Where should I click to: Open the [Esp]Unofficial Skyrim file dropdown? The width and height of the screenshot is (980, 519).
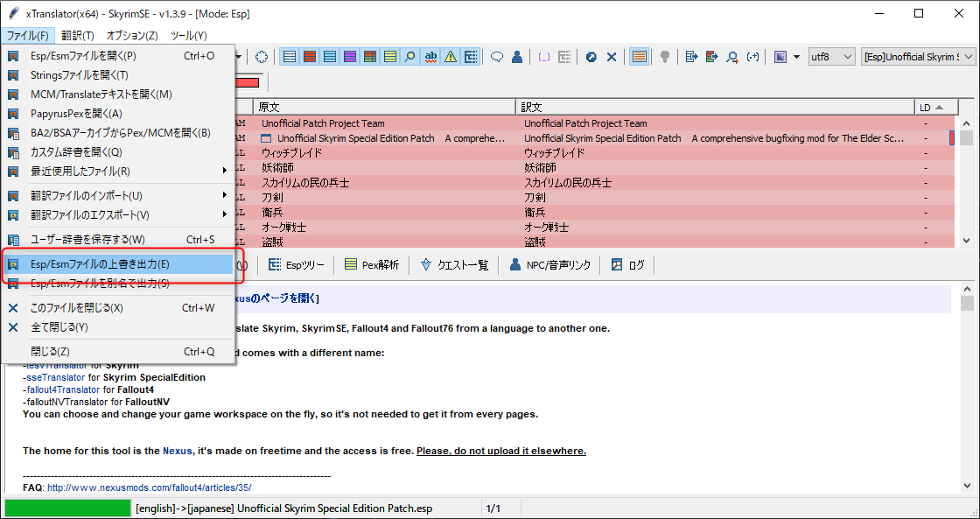pos(918,57)
